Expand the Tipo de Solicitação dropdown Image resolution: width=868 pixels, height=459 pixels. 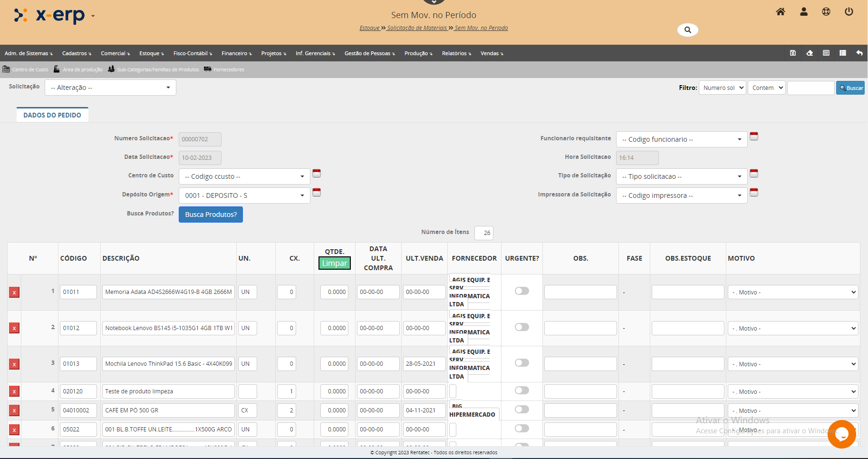point(681,176)
